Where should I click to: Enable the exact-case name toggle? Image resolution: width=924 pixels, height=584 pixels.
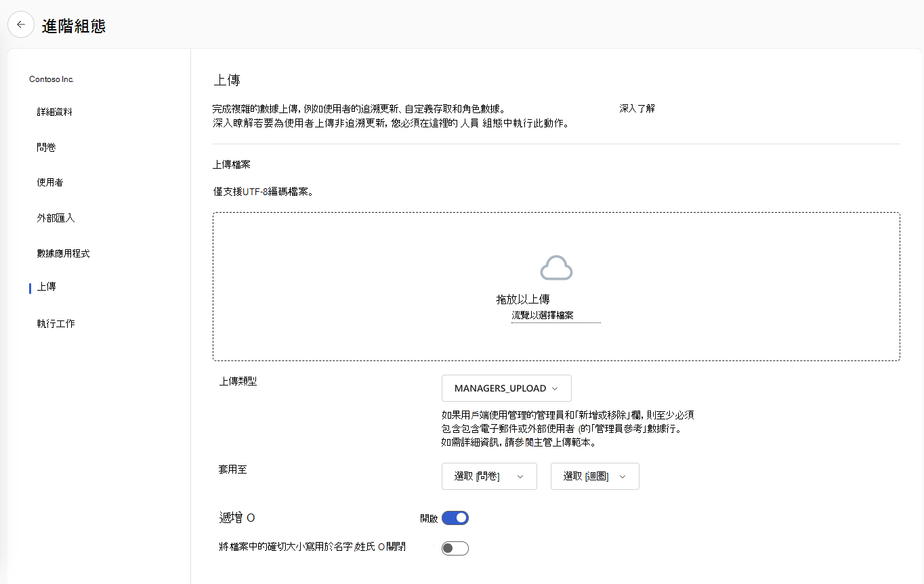pos(455,548)
